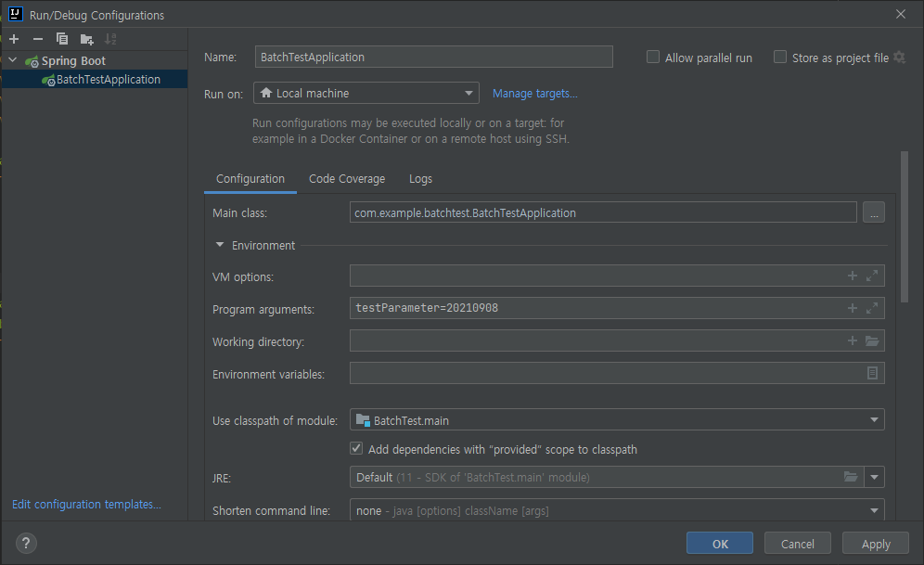
Task: Browse folder for JRE path
Action: [x=851, y=477]
